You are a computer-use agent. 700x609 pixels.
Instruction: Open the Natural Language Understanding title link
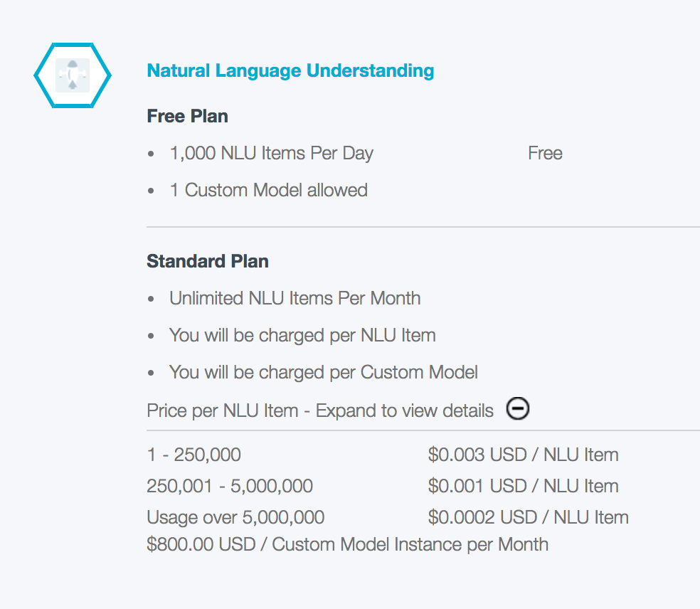click(290, 70)
